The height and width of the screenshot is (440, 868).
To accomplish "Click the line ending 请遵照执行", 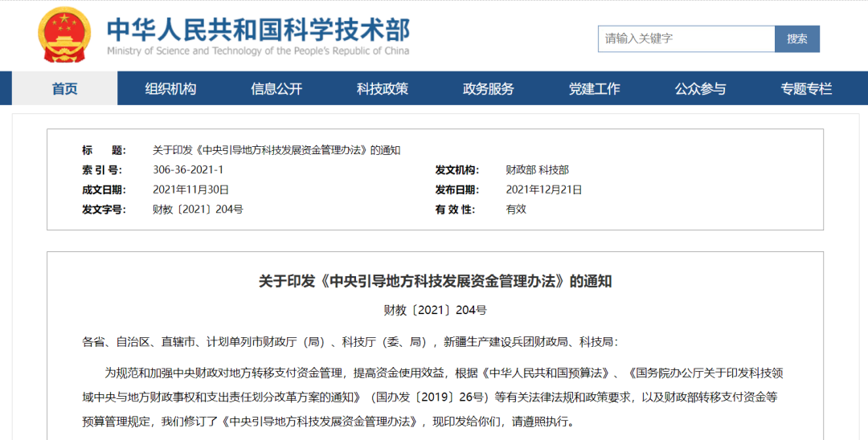I will tap(329, 422).
